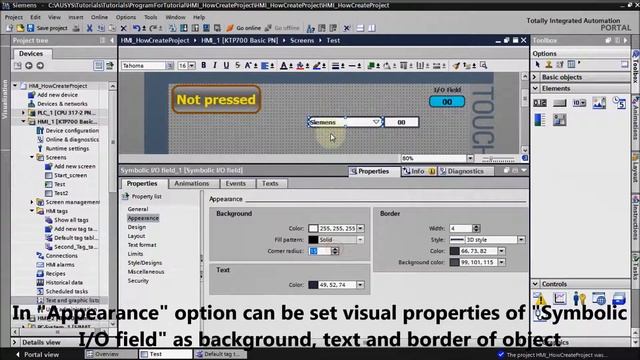Screen dimensions: 640x360
Task: Select the Date/time field element icon
Action: [x=619, y=103]
